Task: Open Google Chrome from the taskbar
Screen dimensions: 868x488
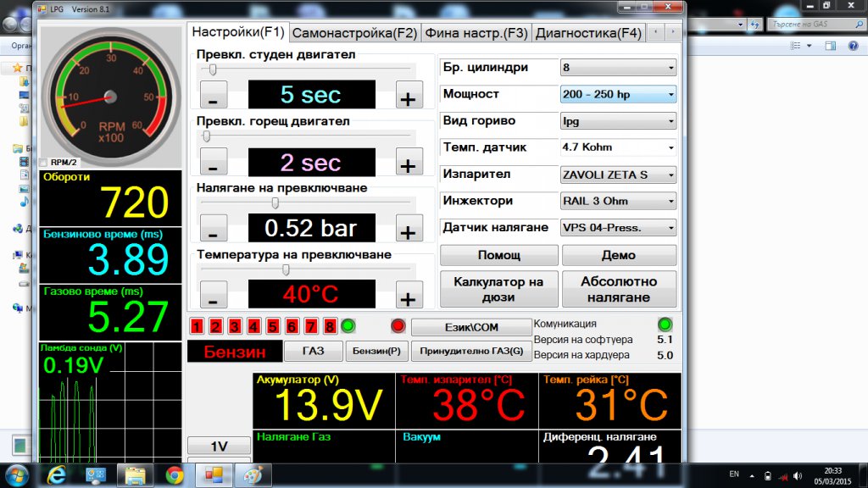Action: coord(175,475)
